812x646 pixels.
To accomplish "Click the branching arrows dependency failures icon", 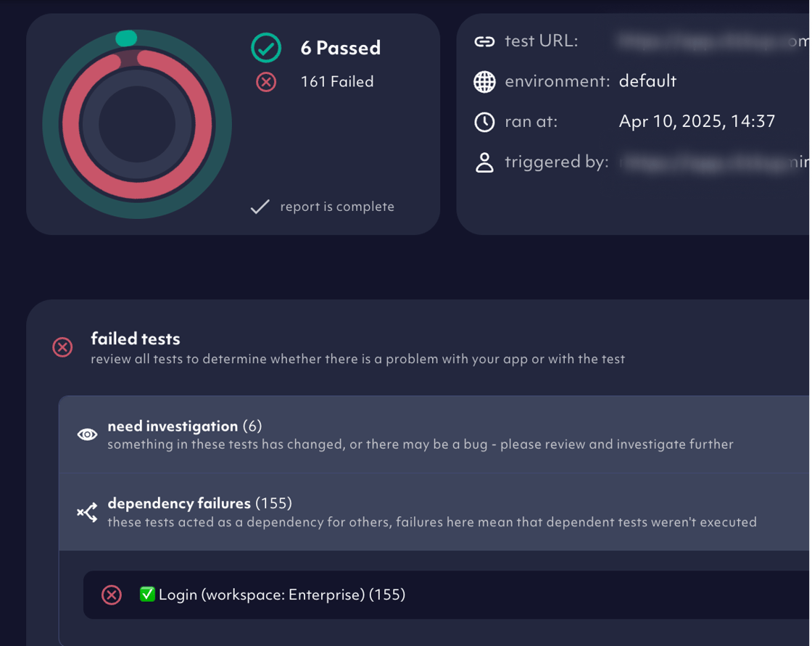I will [87, 512].
